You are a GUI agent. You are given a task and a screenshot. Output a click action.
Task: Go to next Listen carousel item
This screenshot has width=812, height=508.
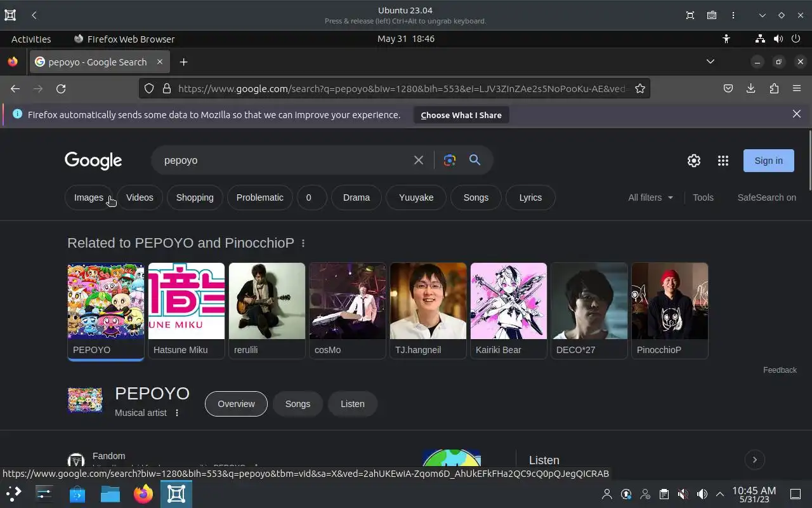coord(755,460)
